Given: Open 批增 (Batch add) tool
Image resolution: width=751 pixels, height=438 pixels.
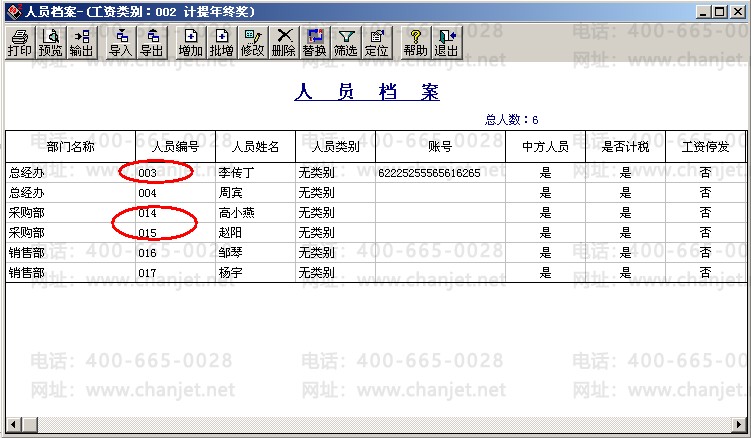Looking at the screenshot, I should [221, 43].
